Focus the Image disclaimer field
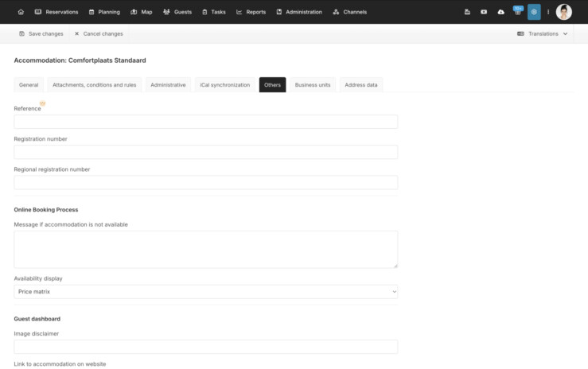Viewport: 588px width, 369px height. (x=206, y=347)
